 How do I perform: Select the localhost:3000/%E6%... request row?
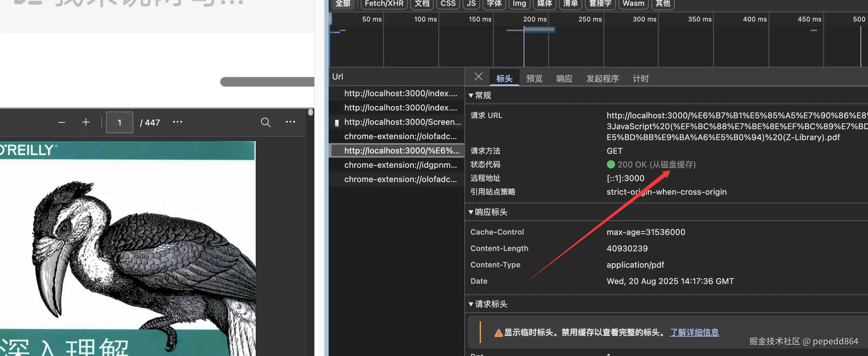pyautogui.click(x=396, y=151)
